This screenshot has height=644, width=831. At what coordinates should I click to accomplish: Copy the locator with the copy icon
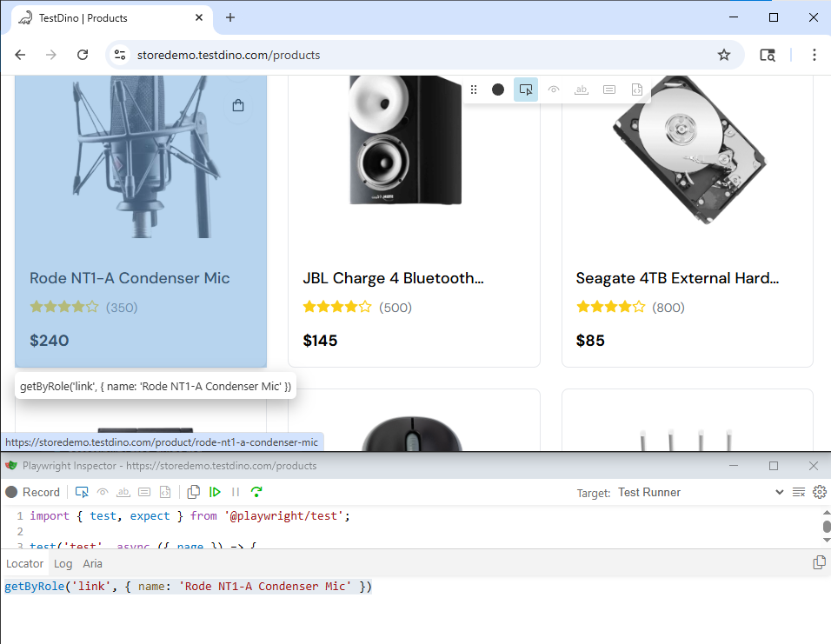click(x=818, y=562)
